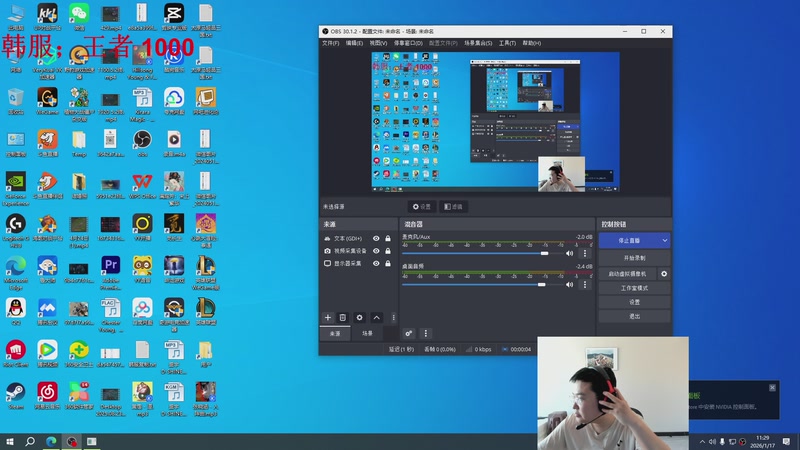Hide the 显示器采集 source eye icon
This screenshot has height=450, width=800.
[x=376, y=263]
